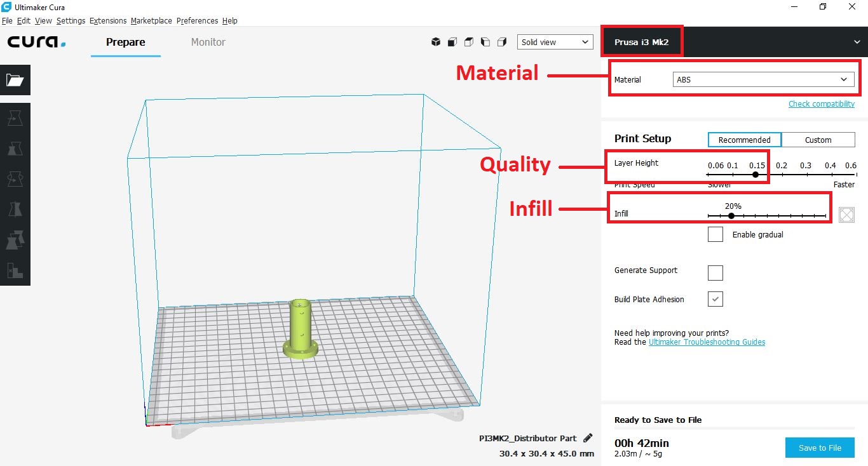Switch Print Setup to Recommended mode
Viewport: 868px width, 466px height.
pyautogui.click(x=745, y=140)
